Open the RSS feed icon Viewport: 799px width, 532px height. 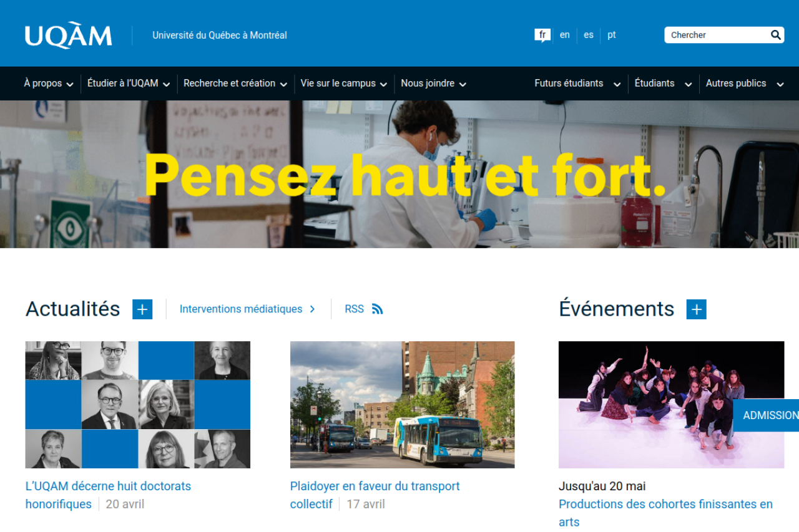pos(377,309)
